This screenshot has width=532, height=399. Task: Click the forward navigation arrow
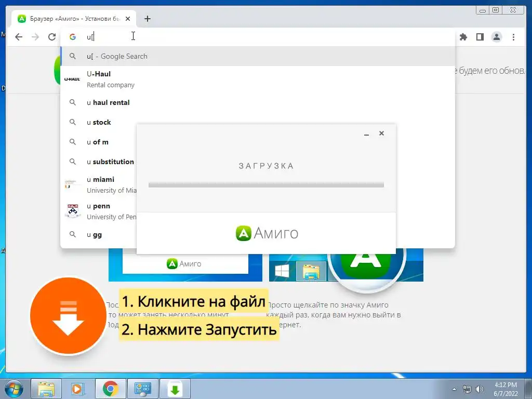click(x=35, y=37)
